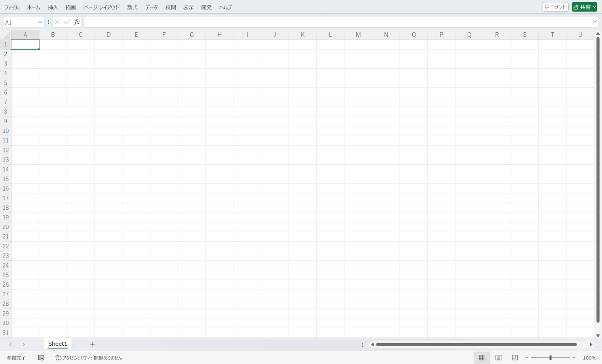Open the ページ レイアウト tab
Image resolution: width=602 pixels, height=364 pixels.
[101, 7]
